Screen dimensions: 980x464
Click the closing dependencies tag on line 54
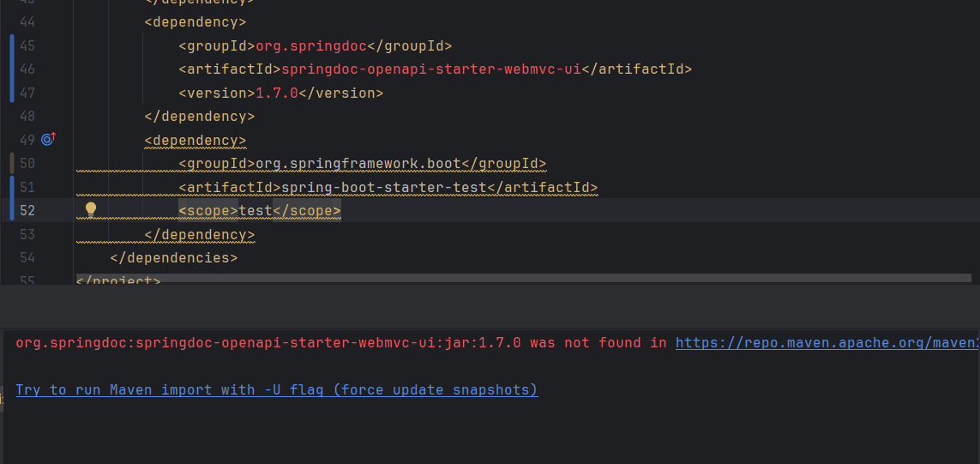click(173, 257)
